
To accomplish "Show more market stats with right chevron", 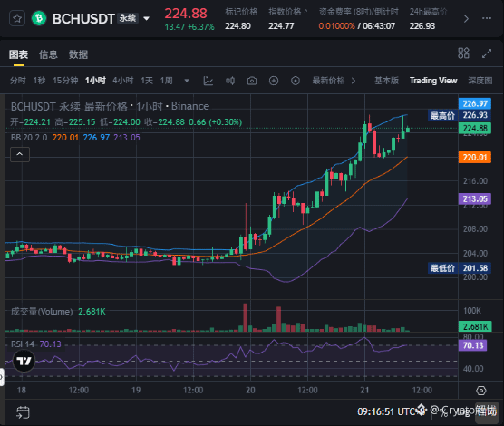I will (466, 19).
